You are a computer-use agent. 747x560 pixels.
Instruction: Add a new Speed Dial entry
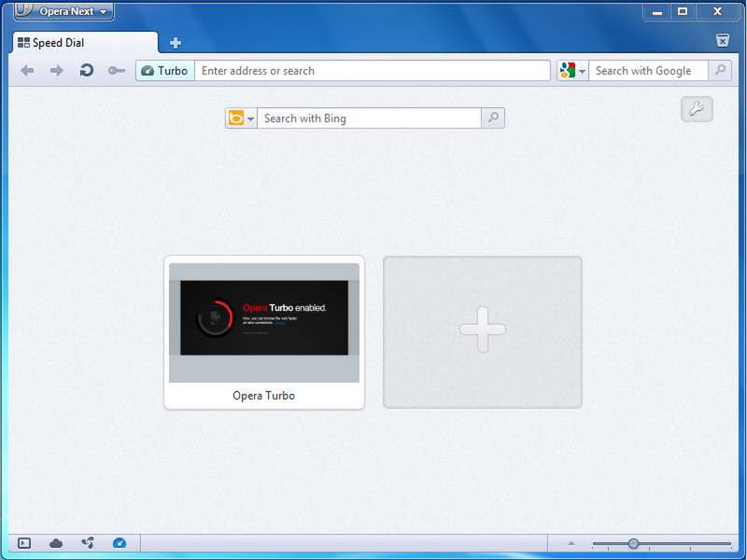tap(483, 332)
